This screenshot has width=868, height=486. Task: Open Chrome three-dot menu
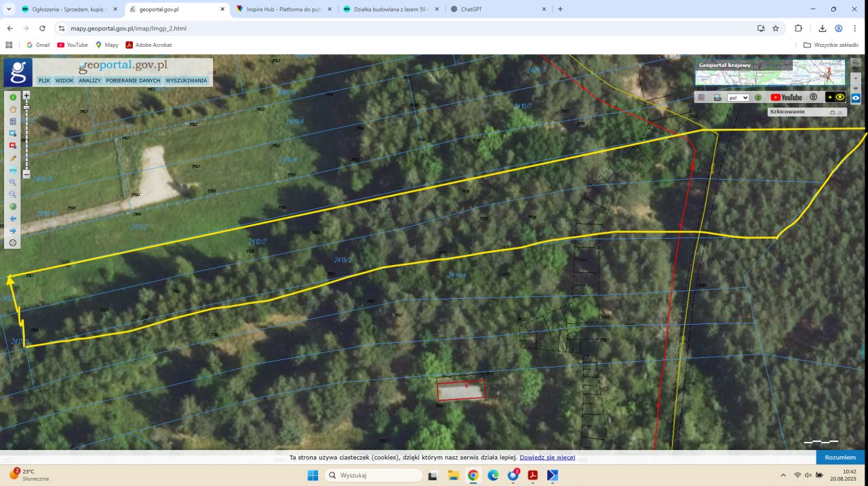(x=856, y=28)
